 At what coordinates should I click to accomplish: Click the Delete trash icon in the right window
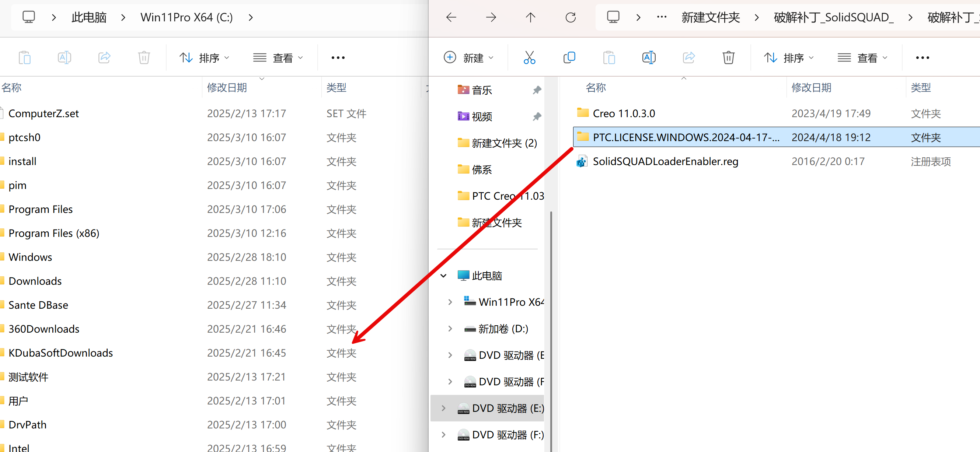(728, 58)
